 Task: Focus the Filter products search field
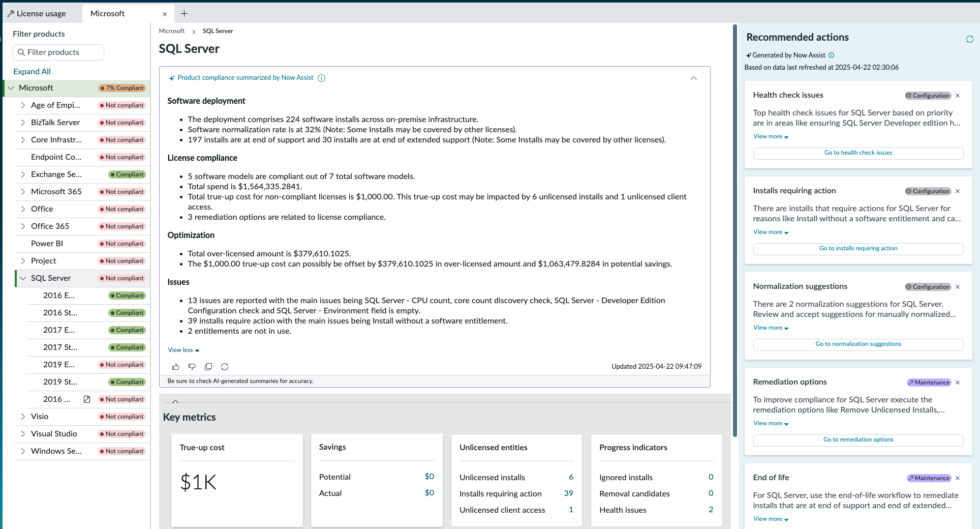coord(58,52)
